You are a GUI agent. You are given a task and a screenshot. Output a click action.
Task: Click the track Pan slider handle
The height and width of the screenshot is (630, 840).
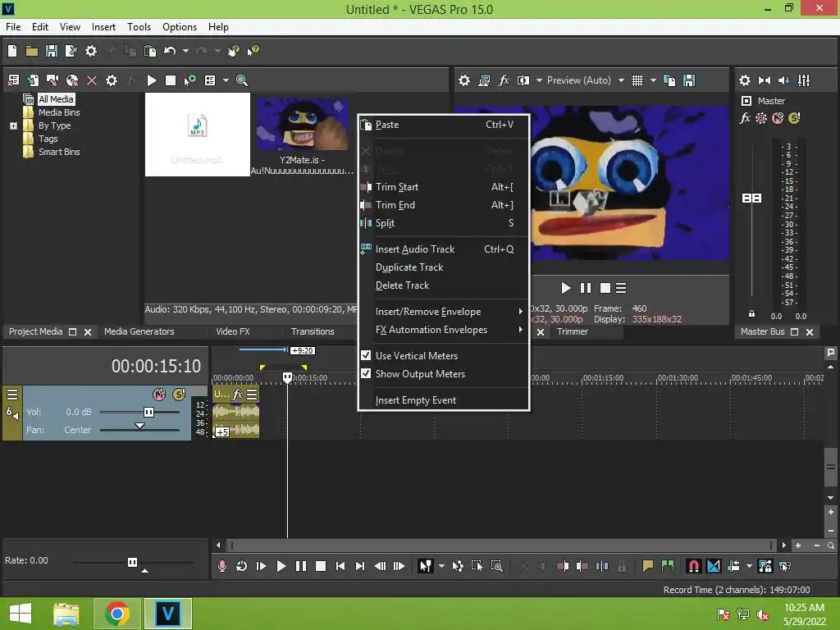139,427
